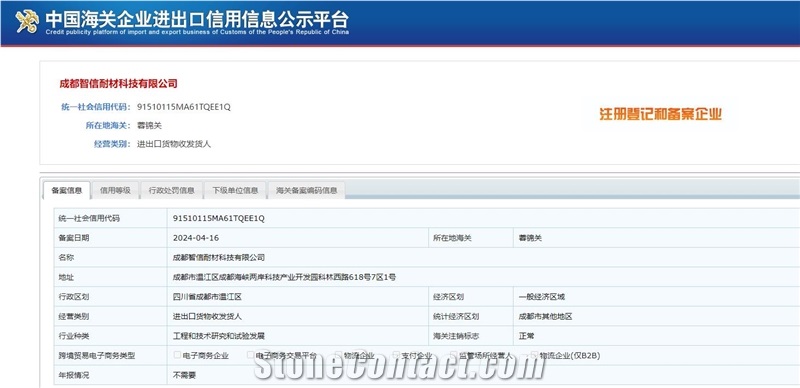Click the company name in the 名称 row
This screenshot has height=388, width=800.
(218, 258)
